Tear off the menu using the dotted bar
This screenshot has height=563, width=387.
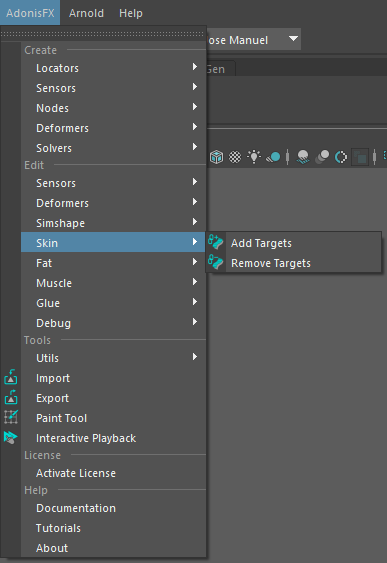[103, 34]
